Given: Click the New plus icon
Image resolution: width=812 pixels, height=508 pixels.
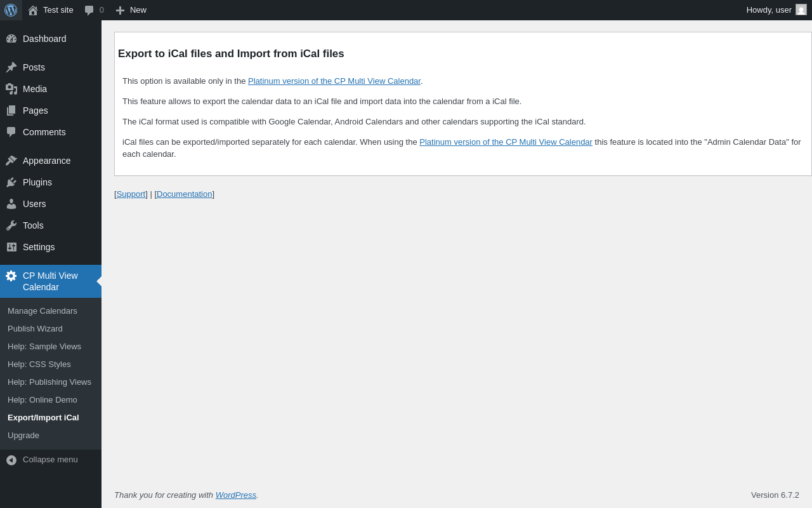Looking at the screenshot, I should point(120,10).
